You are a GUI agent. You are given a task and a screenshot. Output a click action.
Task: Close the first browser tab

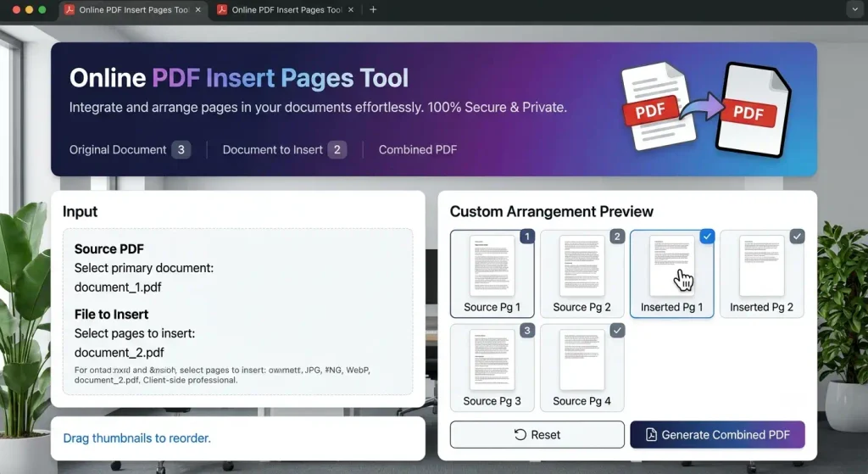[x=198, y=10]
